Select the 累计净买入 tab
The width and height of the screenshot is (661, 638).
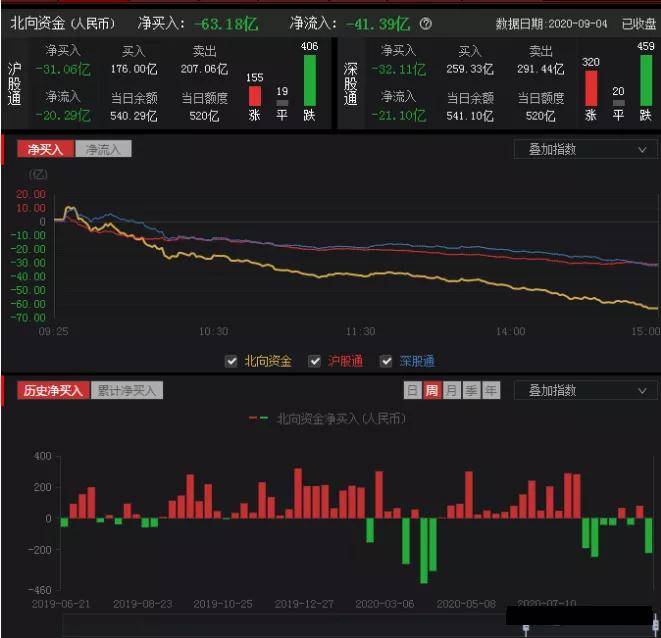point(127,391)
